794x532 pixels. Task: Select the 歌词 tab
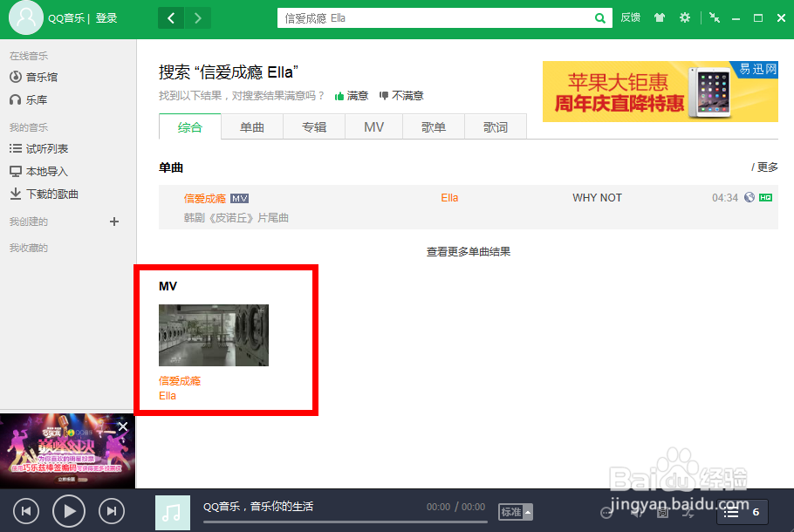coord(496,127)
